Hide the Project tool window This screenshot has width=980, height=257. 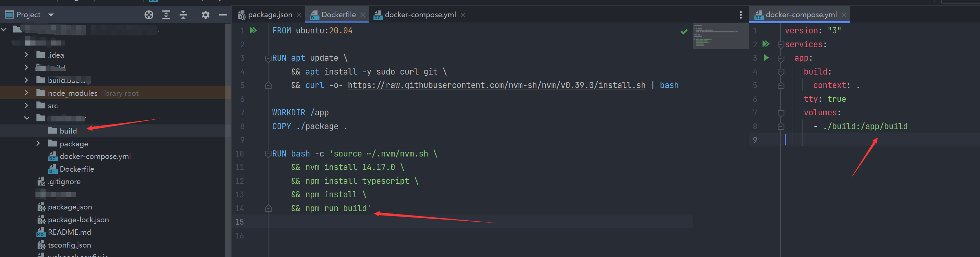[x=223, y=15]
